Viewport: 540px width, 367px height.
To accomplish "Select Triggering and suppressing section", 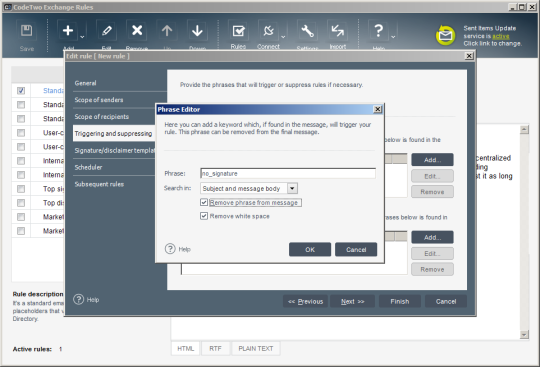I will [x=114, y=134].
